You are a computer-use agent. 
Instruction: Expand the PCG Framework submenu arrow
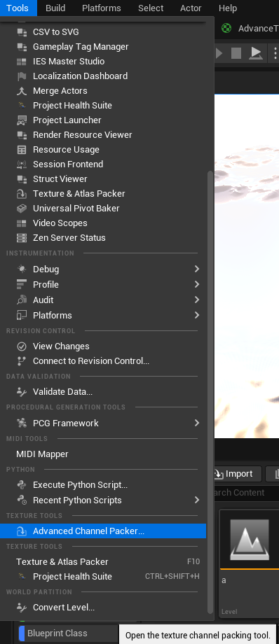pyautogui.click(x=197, y=423)
